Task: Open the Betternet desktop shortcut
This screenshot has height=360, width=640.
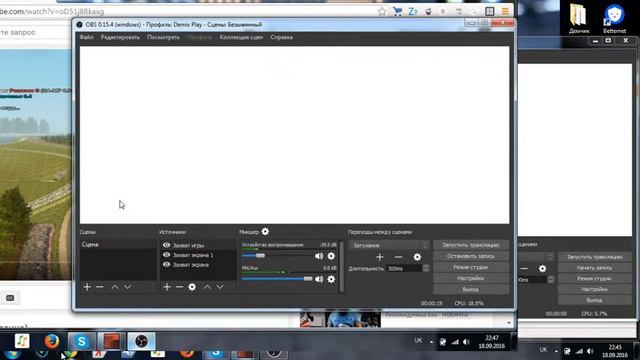Action: pos(614,18)
